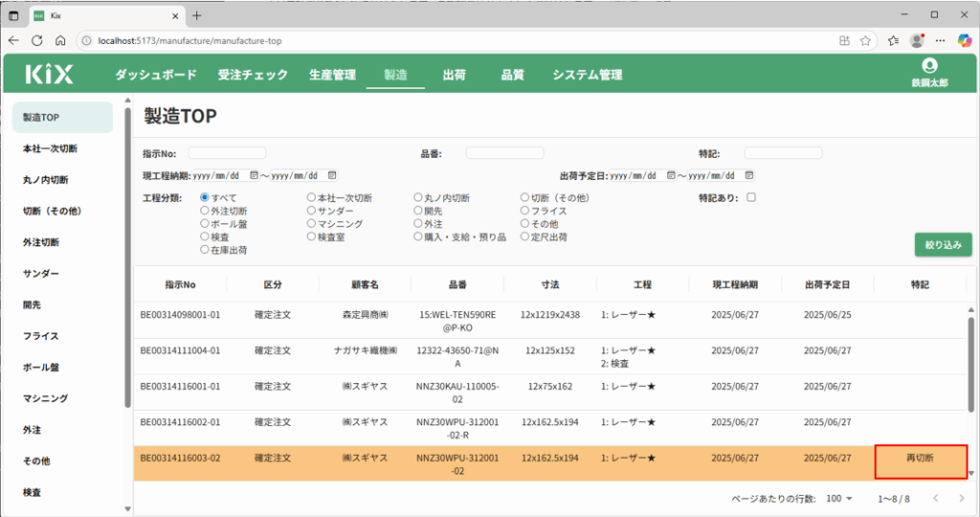Open the tab actions icon at window left
Image resolution: width=980 pixels, height=517 pixels.
(13, 15)
